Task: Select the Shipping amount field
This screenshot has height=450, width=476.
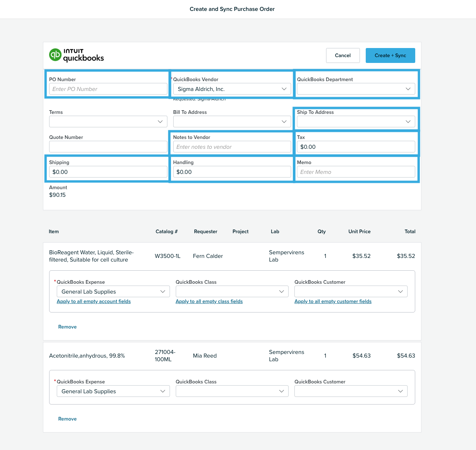Action: click(108, 172)
